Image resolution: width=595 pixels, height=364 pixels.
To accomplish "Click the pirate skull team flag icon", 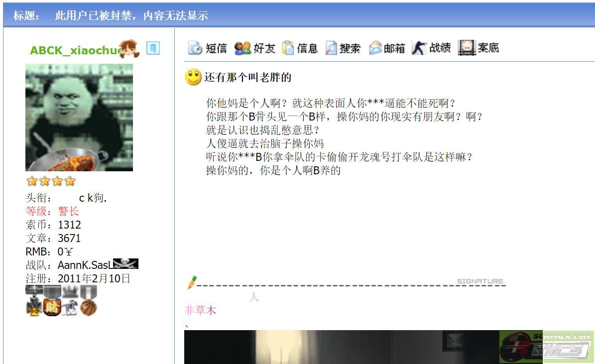I will (125, 263).
